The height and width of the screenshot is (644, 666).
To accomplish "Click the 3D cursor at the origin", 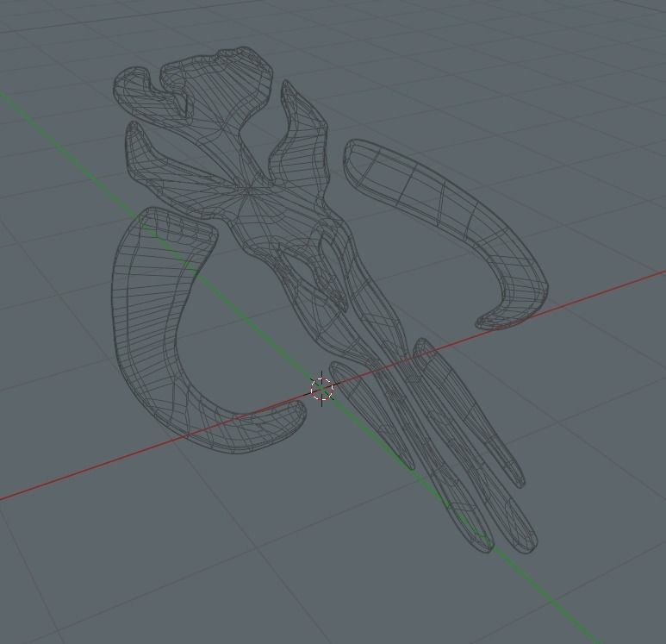I will click(x=322, y=389).
